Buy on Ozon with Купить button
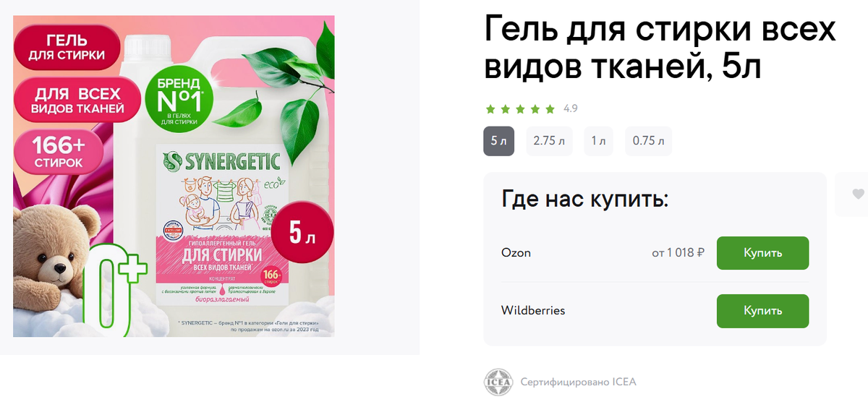 (762, 253)
